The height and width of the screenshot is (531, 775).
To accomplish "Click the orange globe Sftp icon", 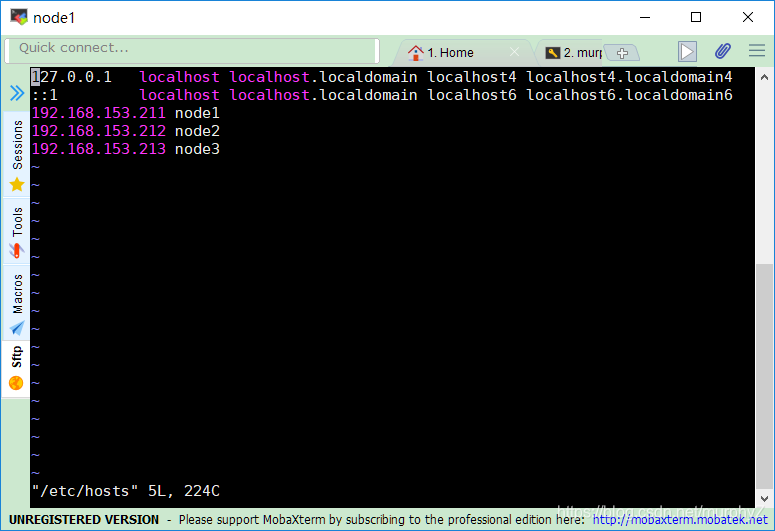I will (16, 383).
